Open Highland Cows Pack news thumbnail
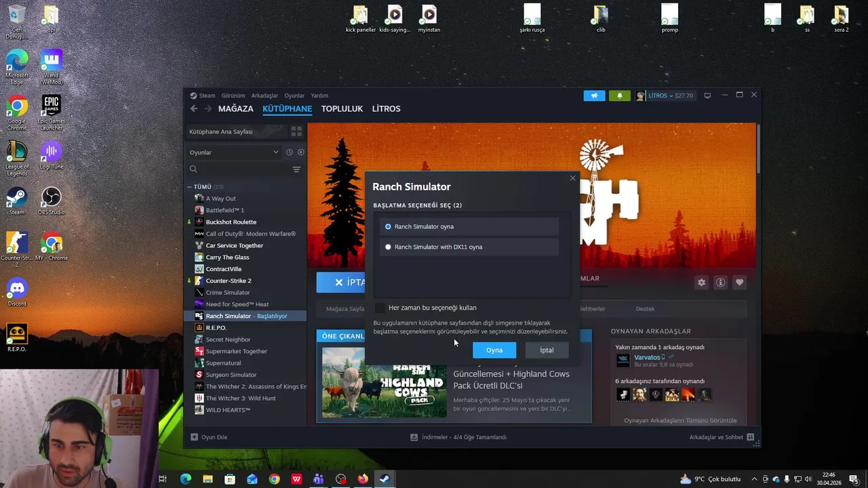 (383, 383)
